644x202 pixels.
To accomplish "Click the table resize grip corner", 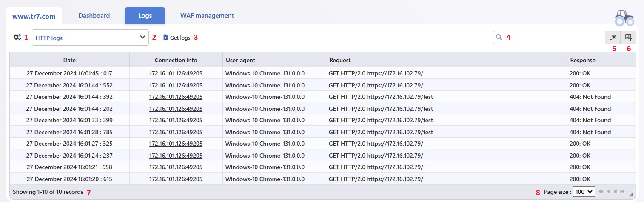I will pos(631,194).
